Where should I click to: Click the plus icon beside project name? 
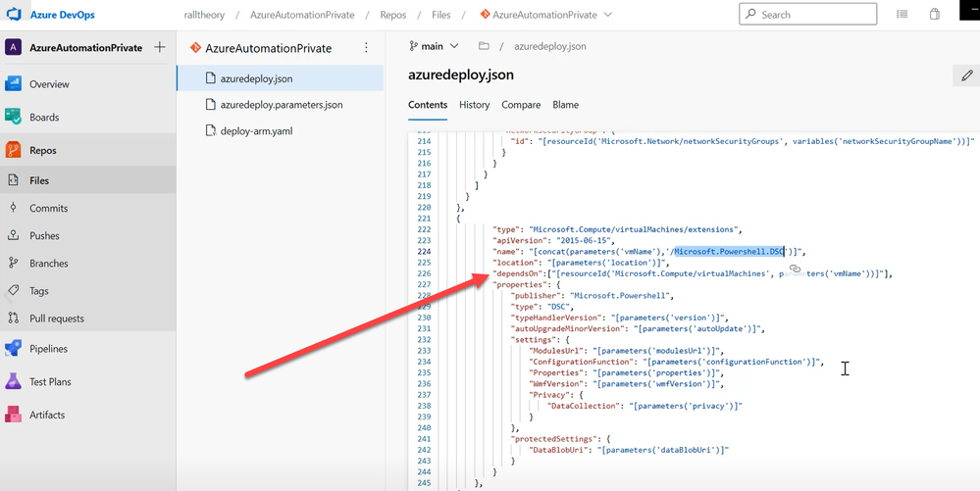pyautogui.click(x=160, y=47)
